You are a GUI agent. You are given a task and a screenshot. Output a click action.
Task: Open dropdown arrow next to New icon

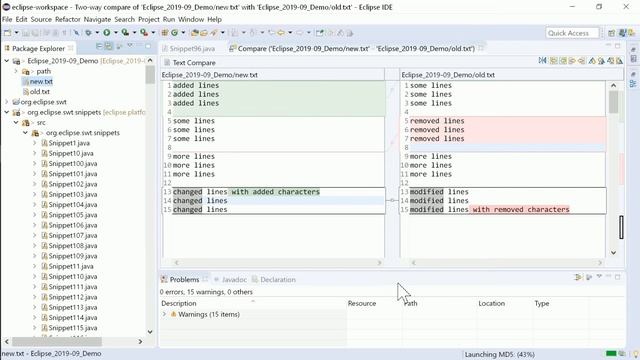pyautogui.click(x=16, y=33)
